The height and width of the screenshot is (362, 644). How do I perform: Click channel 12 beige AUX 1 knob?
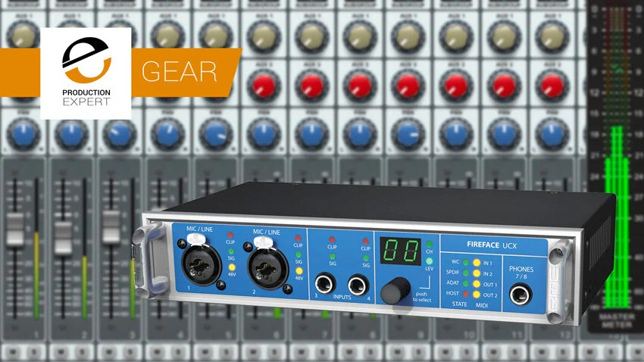[x=552, y=36]
